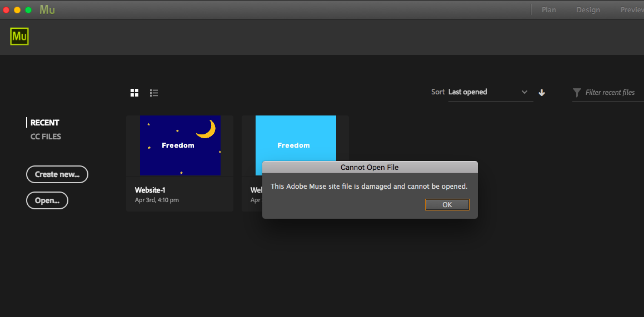Select the RECENT tab in sidebar
Image resolution: width=644 pixels, height=317 pixels.
point(45,123)
